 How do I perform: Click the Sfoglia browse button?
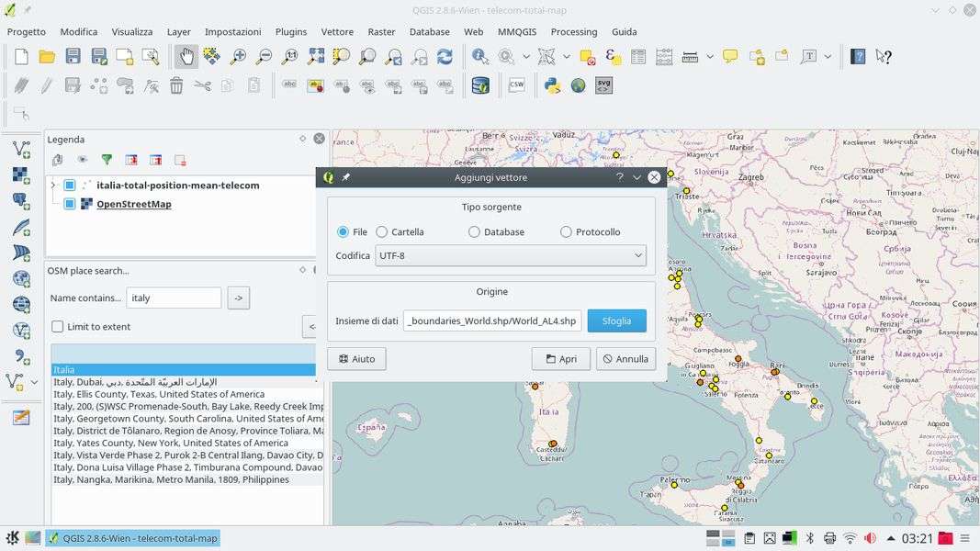click(616, 320)
